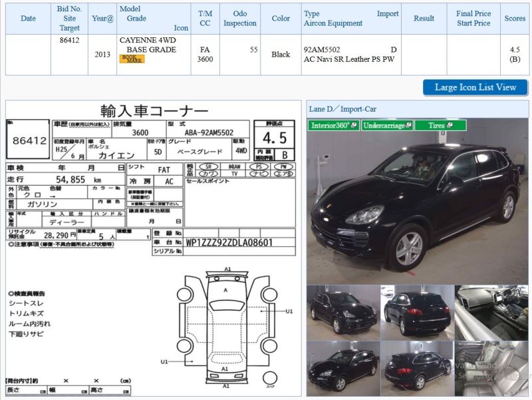This screenshot has width=532, height=400.
Task: Click the Scores column header
Action: [x=515, y=19]
